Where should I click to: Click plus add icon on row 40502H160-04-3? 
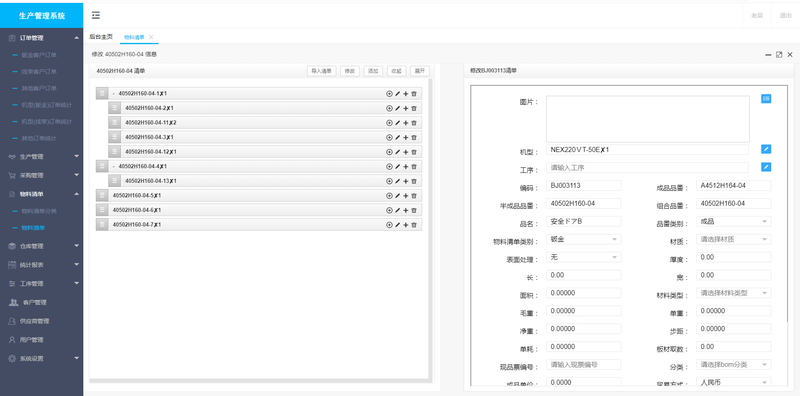tap(406, 137)
